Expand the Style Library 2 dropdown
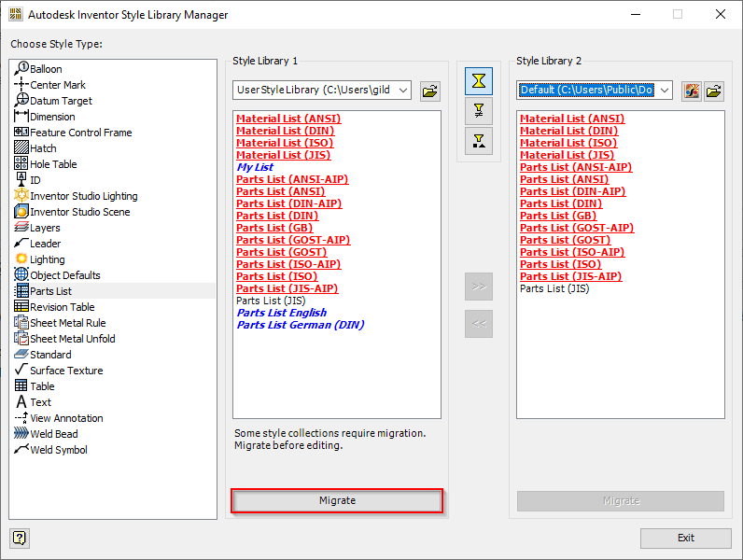The height and width of the screenshot is (560, 743). [665, 90]
